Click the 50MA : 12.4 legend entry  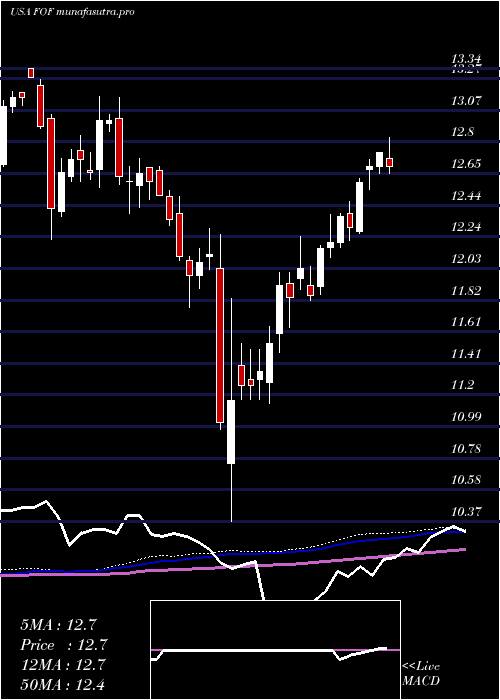coord(62,685)
